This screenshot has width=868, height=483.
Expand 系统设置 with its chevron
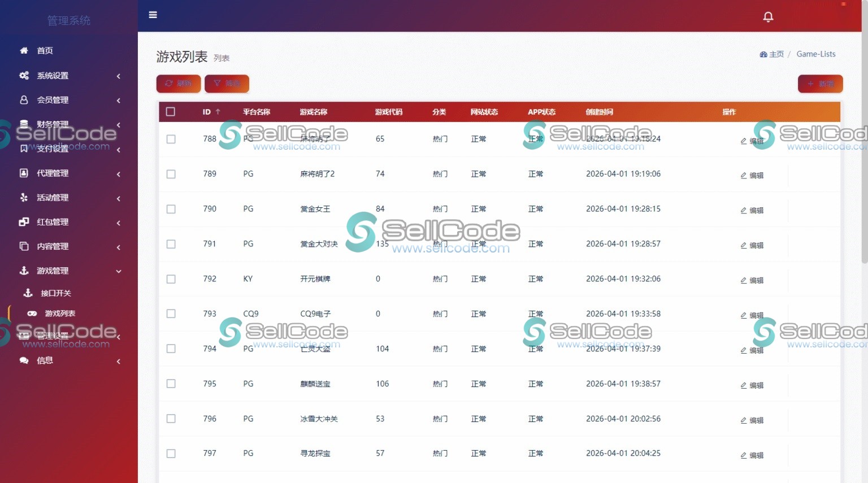118,76
